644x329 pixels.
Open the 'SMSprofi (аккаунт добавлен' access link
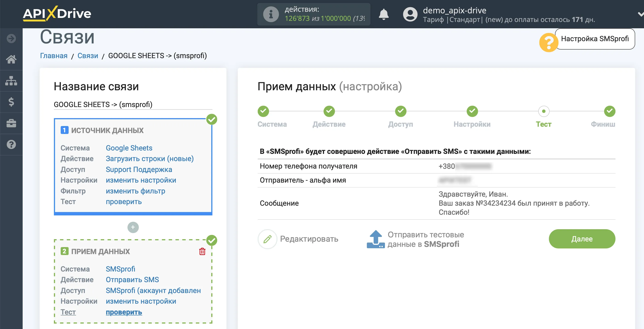tap(153, 290)
